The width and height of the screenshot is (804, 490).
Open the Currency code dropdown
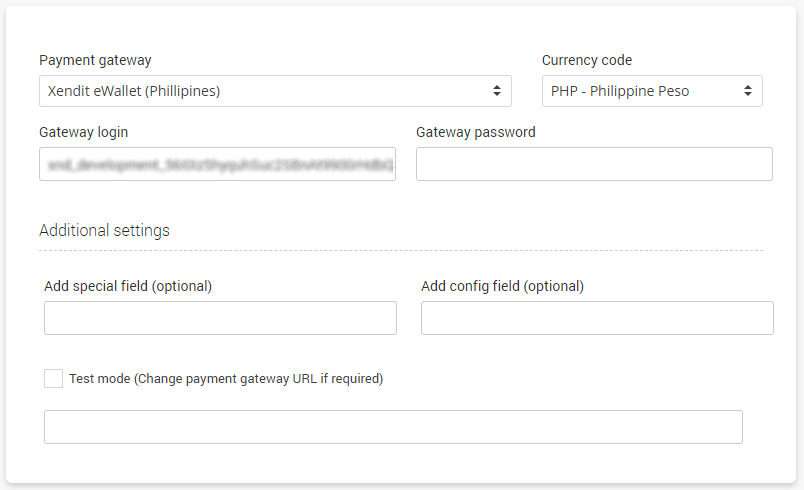(x=652, y=91)
